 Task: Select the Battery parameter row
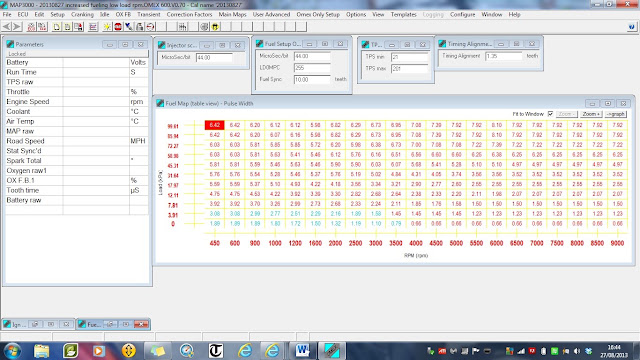tap(76, 62)
